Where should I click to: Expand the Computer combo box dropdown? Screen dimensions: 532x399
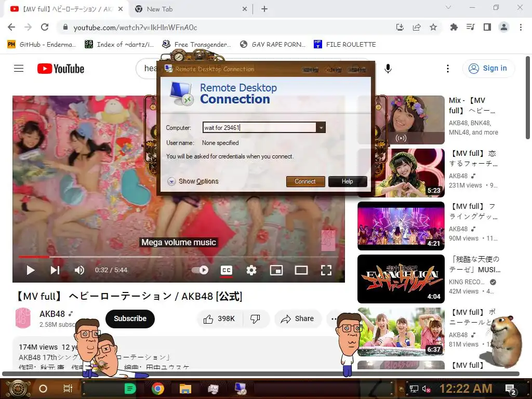[321, 128]
